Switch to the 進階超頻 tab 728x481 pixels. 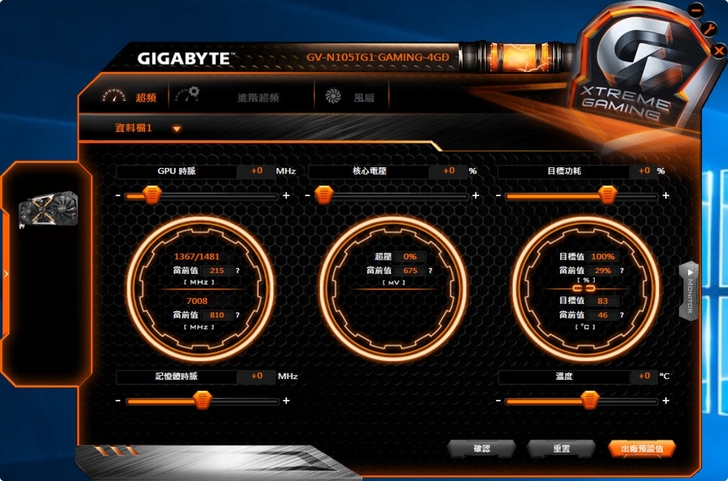coord(258,98)
